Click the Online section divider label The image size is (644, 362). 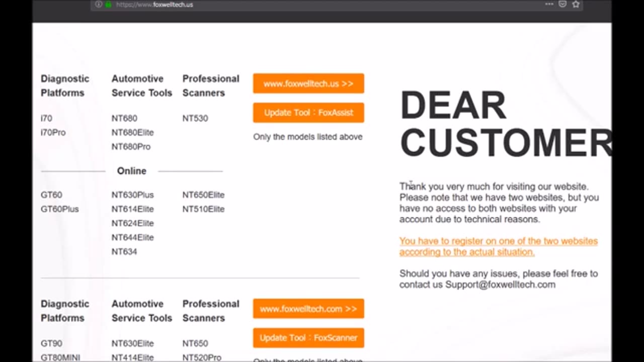pos(132,171)
